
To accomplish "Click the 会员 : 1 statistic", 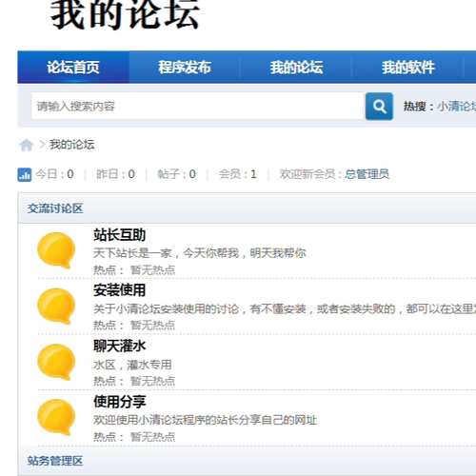I will [237, 174].
